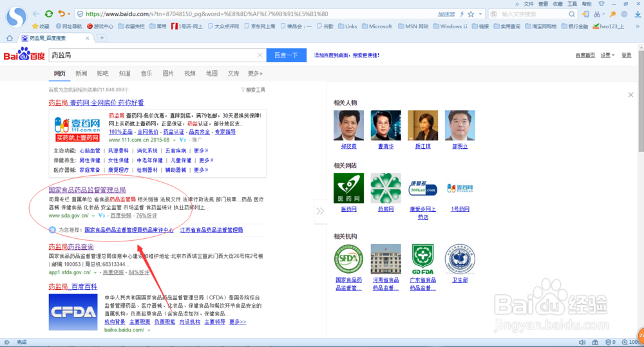Open 网址导航 bookmark
This screenshot has height=347, width=644.
[x=69, y=26]
